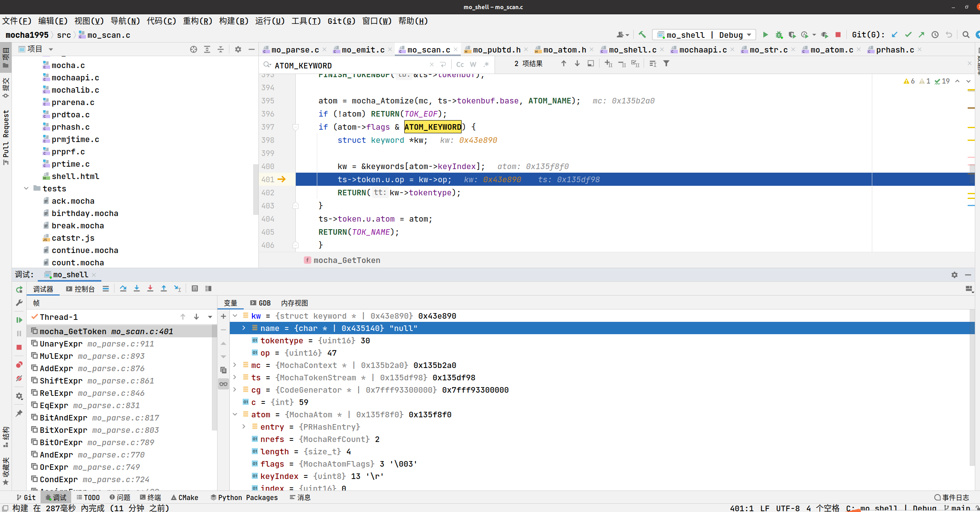Add new watch with plus icon
The image size is (980, 512).
click(223, 316)
